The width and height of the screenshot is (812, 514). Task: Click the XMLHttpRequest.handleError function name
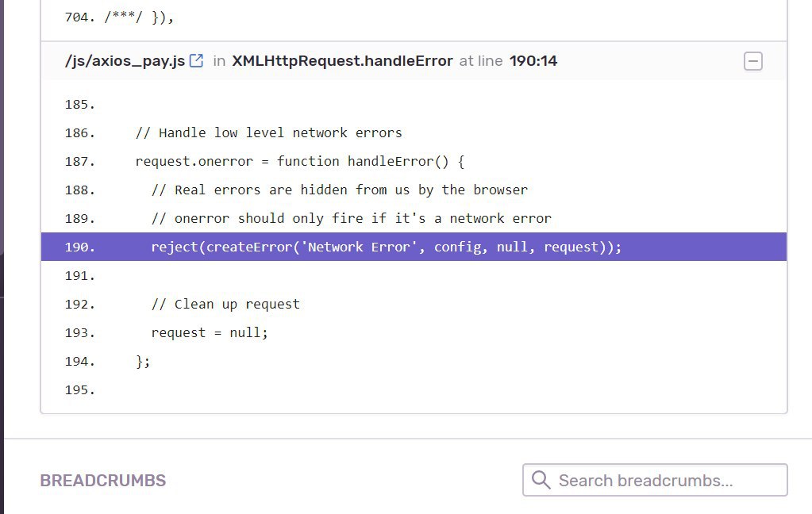click(x=342, y=61)
